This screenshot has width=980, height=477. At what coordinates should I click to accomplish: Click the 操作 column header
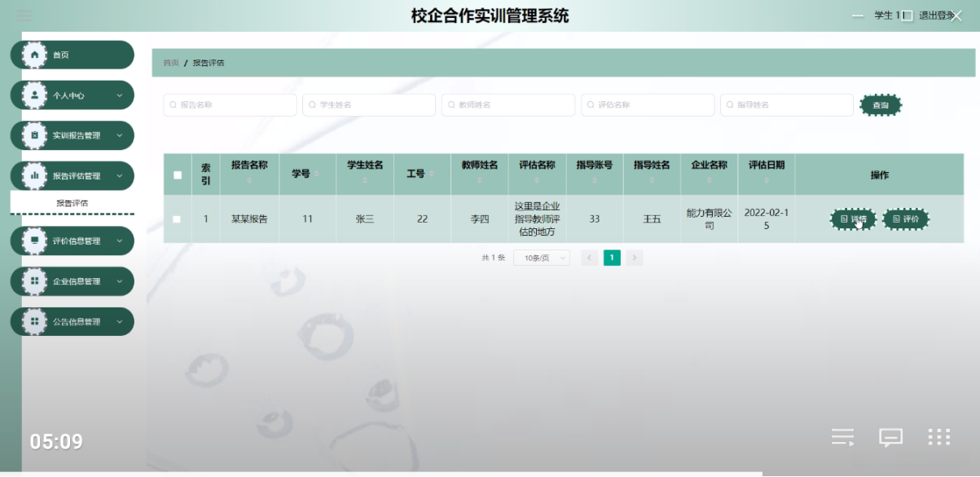coord(879,174)
